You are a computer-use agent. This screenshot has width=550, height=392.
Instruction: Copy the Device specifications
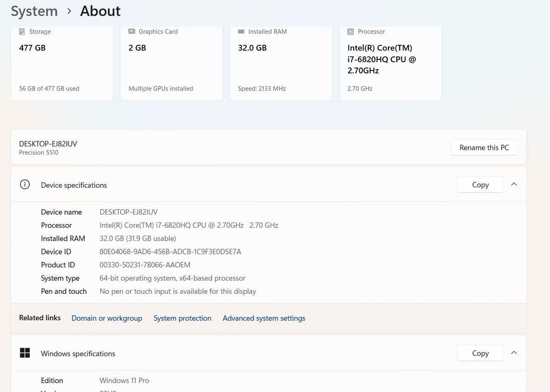click(480, 185)
